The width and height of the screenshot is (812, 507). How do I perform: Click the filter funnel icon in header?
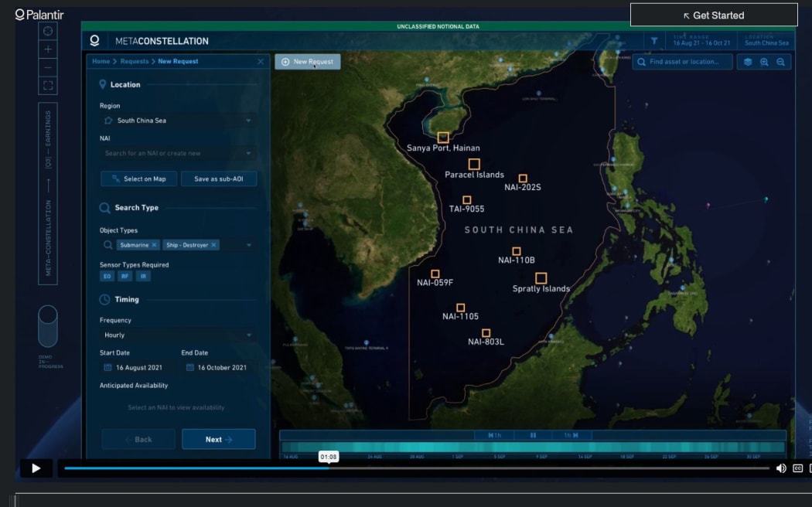(654, 41)
